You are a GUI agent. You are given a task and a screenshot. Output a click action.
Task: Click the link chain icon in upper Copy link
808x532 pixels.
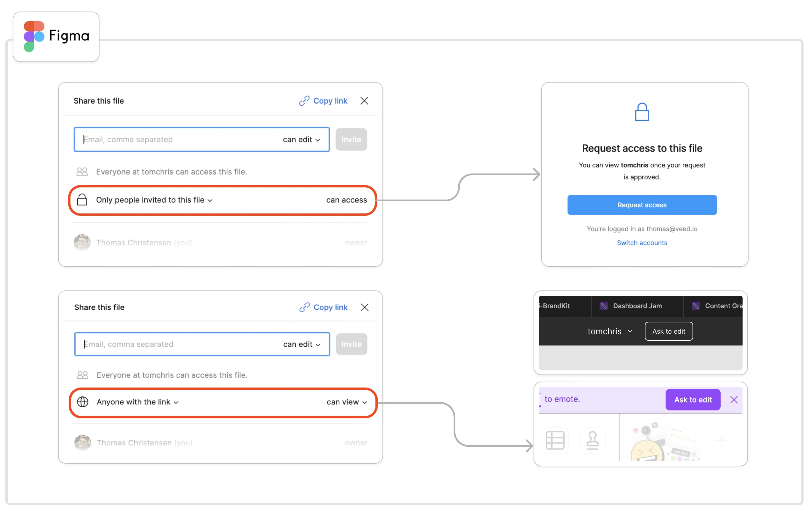point(304,101)
